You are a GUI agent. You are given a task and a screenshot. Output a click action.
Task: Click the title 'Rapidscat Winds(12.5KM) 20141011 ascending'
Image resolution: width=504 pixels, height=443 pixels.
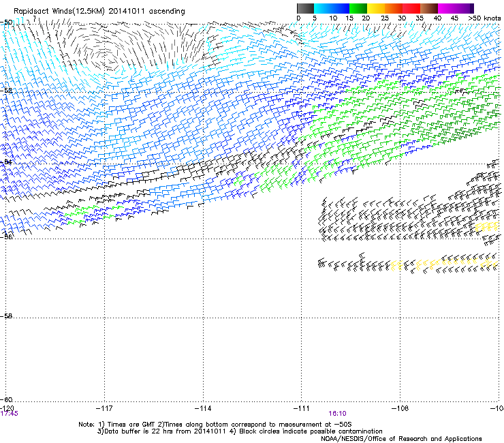coord(99,12)
